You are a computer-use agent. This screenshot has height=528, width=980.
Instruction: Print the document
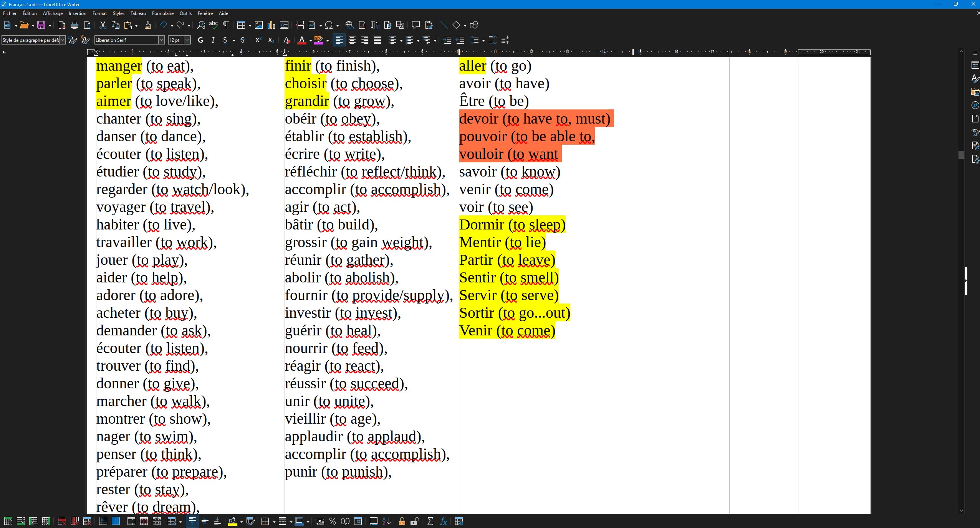click(74, 25)
